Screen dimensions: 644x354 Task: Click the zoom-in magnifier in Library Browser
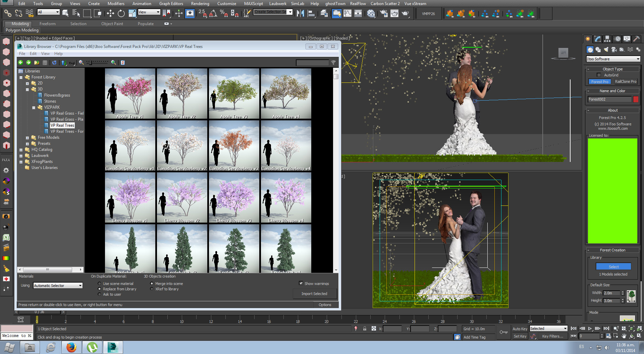pos(113,62)
